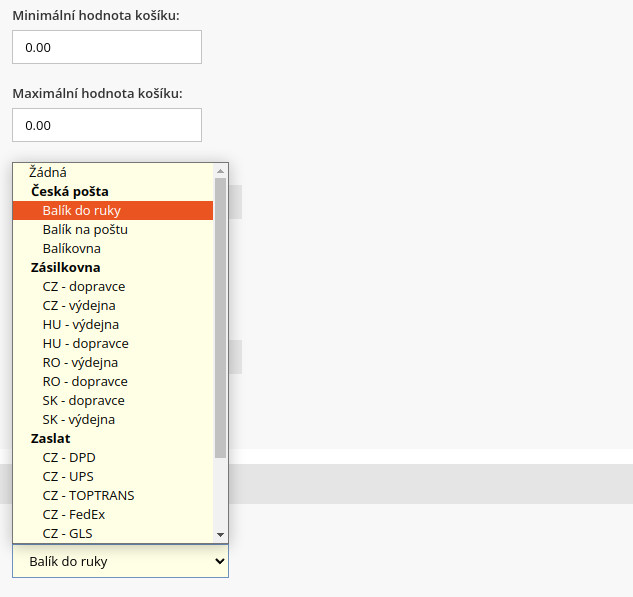Choose CZ - výdejna option
The image size is (633, 597).
pos(81,305)
